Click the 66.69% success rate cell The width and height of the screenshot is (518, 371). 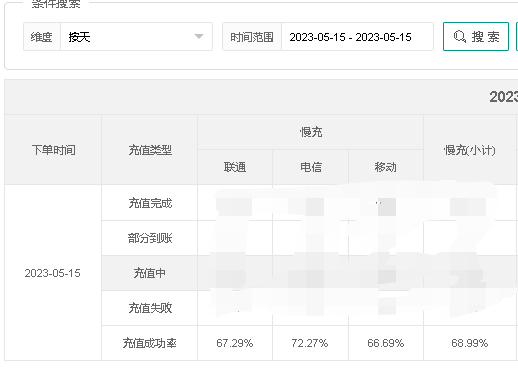[x=386, y=343]
